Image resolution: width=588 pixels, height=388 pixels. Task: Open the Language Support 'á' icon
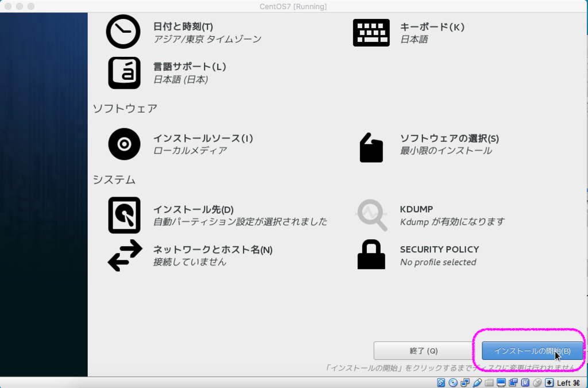[124, 73]
